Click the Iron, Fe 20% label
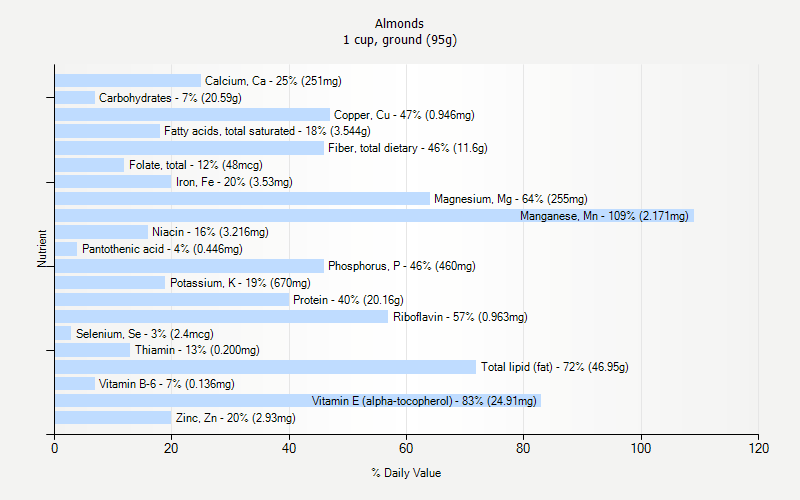This screenshot has width=800, height=500. pos(234,182)
